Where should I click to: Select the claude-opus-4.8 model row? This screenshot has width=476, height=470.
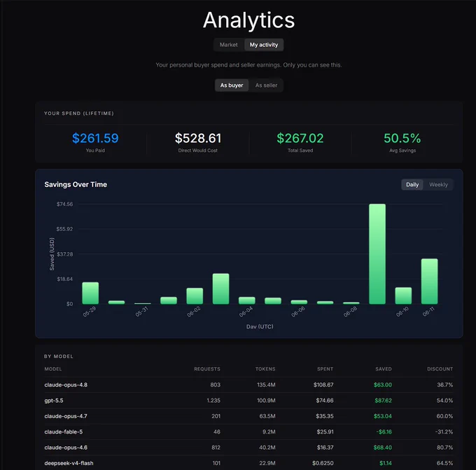click(248, 385)
